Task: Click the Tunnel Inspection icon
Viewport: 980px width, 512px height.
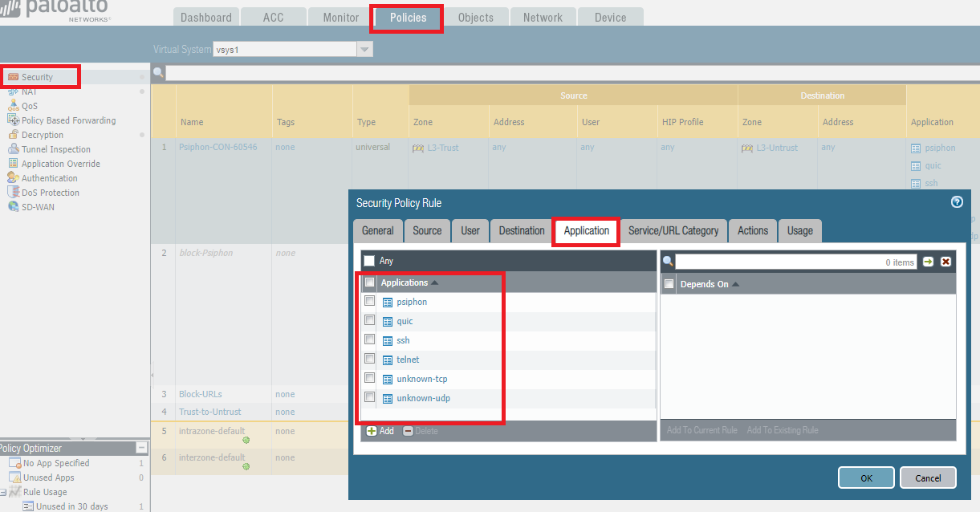Action: tap(14, 149)
